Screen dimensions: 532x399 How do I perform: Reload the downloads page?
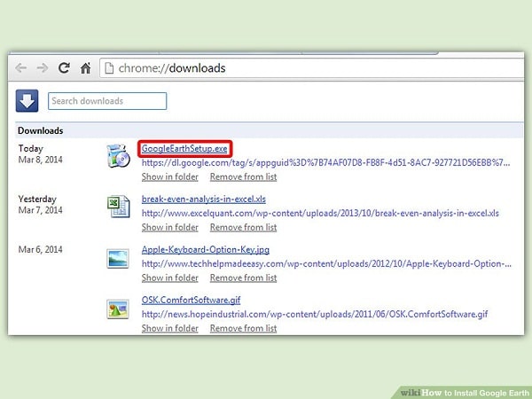(64, 68)
